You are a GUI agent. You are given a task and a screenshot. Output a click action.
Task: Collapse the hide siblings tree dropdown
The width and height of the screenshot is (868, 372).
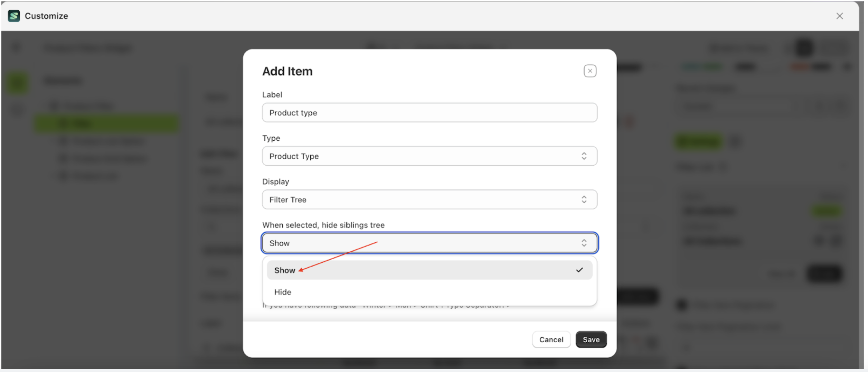(429, 243)
